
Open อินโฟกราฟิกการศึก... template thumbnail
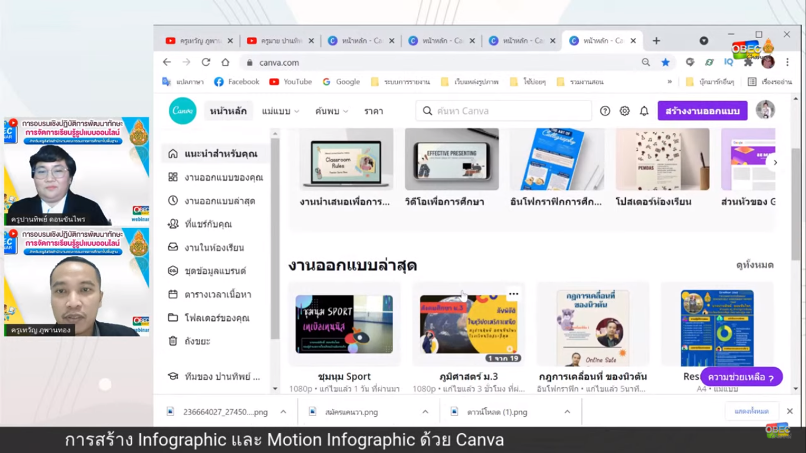557,159
